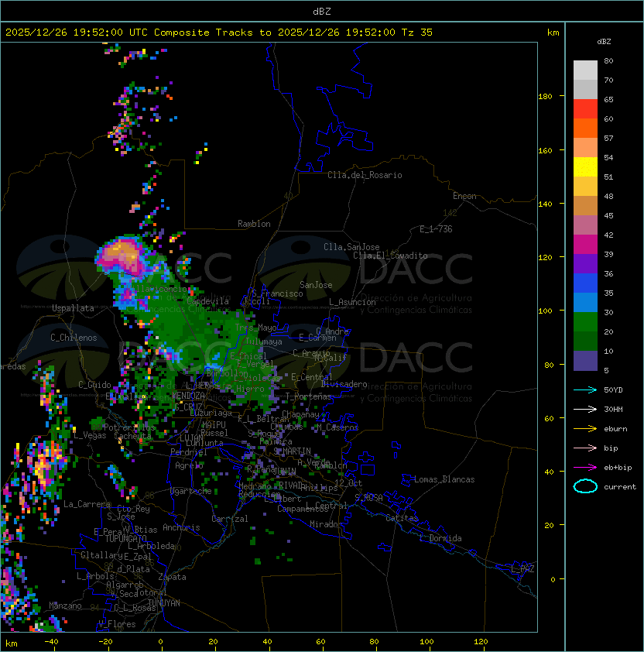Screen dimensions: 644x652
Task: Click the Uspallata map label
Action: coord(73,308)
